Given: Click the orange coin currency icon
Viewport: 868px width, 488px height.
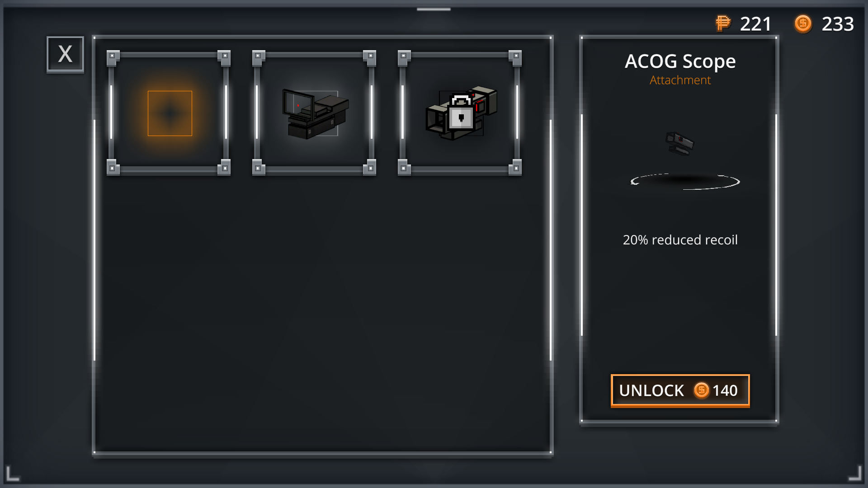Looking at the screenshot, I should [803, 23].
